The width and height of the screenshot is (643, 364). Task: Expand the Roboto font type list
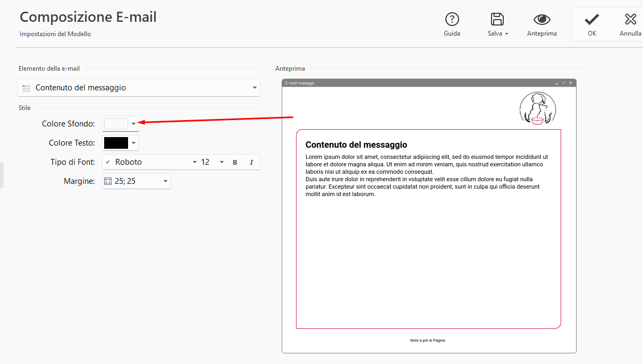194,162
